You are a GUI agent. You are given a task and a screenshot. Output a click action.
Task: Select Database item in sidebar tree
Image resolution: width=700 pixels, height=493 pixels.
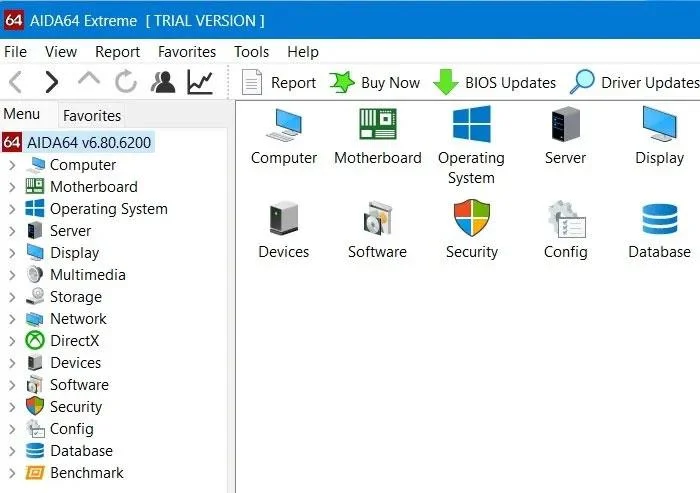(x=82, y=451)
